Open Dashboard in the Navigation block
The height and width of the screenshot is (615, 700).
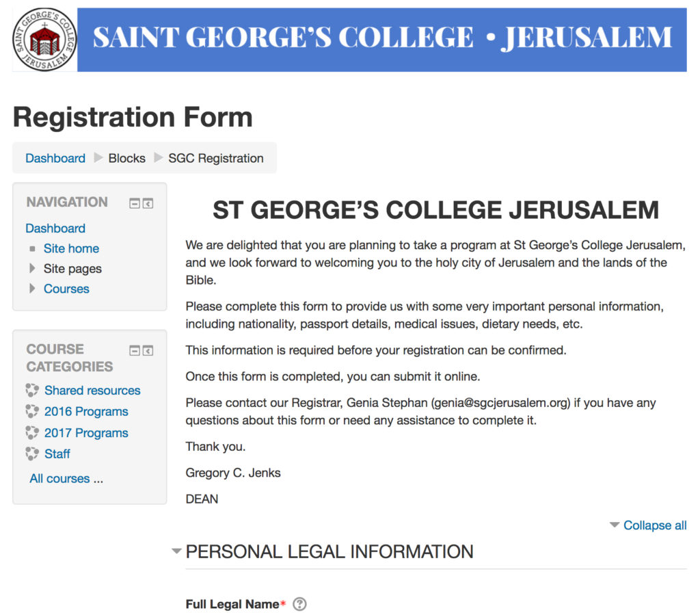(x=55, y=228)
